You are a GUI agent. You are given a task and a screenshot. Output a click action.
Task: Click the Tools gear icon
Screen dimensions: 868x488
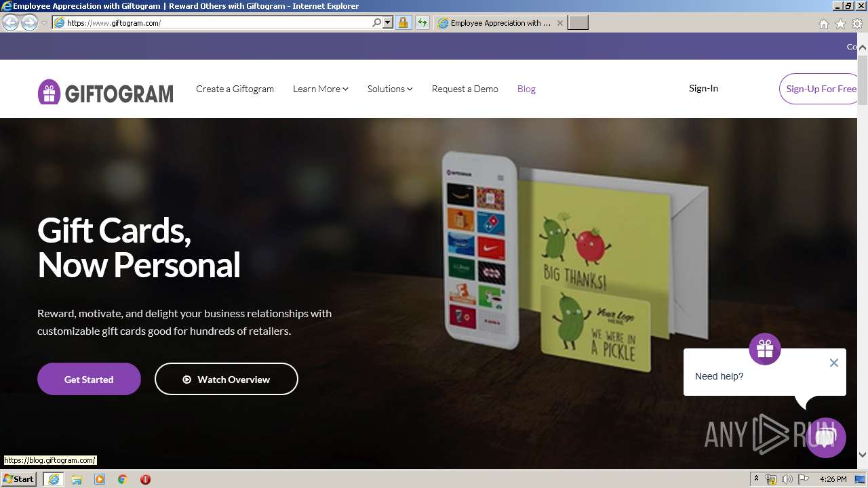coord(857,24)
